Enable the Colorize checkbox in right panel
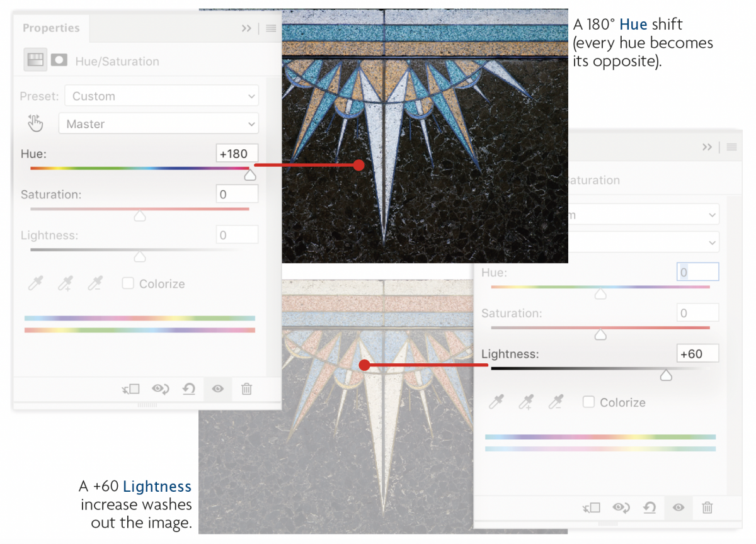The height and width of the screenshot is (544, 756). pos(588,402)
